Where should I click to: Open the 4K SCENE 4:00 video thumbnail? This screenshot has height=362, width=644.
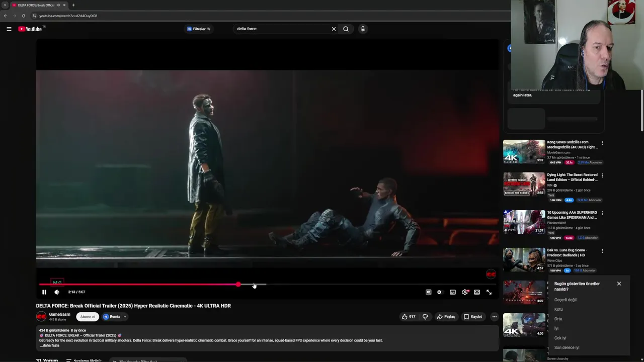(x=524, y=325)
